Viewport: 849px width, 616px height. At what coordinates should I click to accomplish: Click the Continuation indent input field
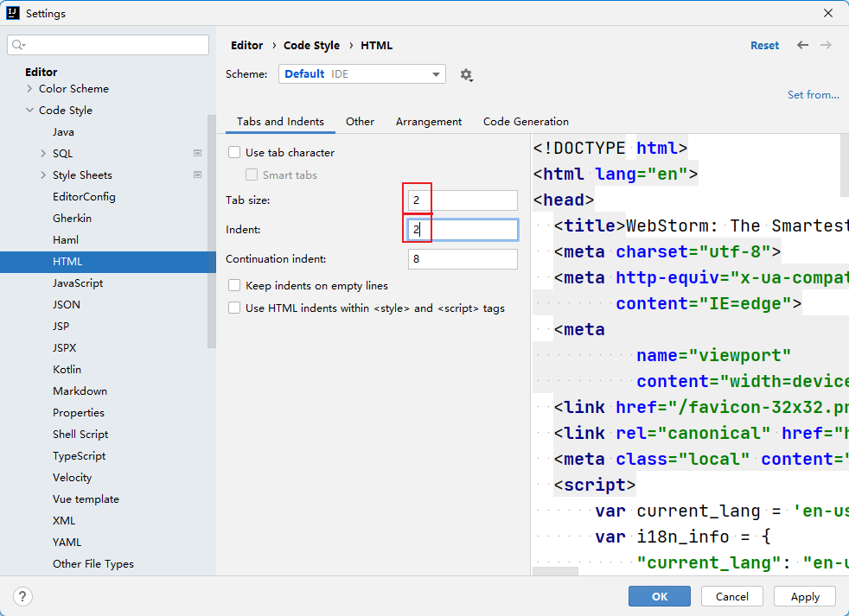coord(463,258)
